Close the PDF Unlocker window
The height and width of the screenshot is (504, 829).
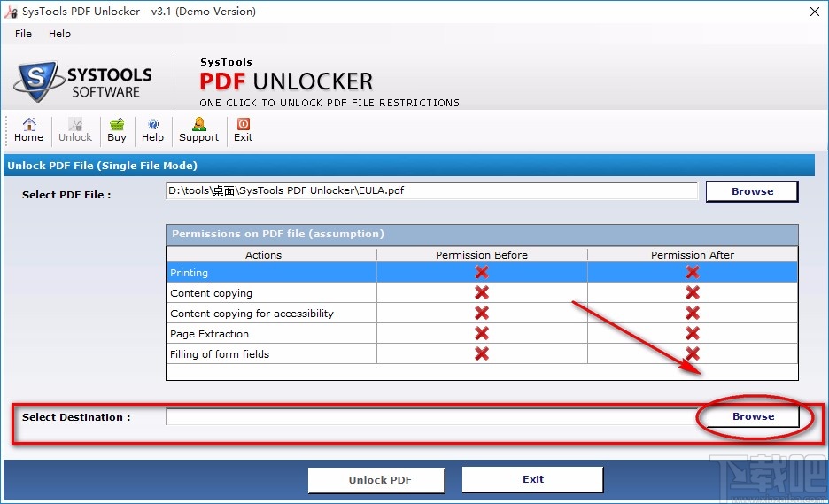pyautogui.click(x=815, y=12)
